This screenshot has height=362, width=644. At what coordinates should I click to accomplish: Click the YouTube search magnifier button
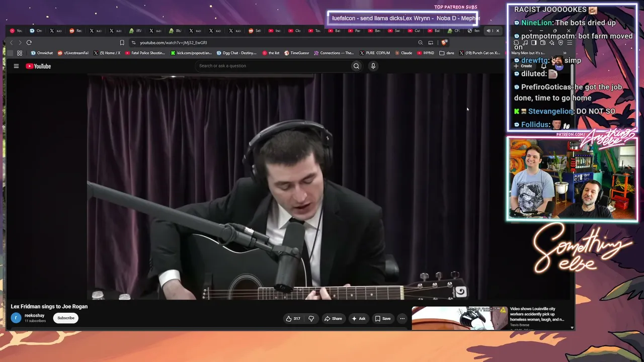tap(356, 66)
